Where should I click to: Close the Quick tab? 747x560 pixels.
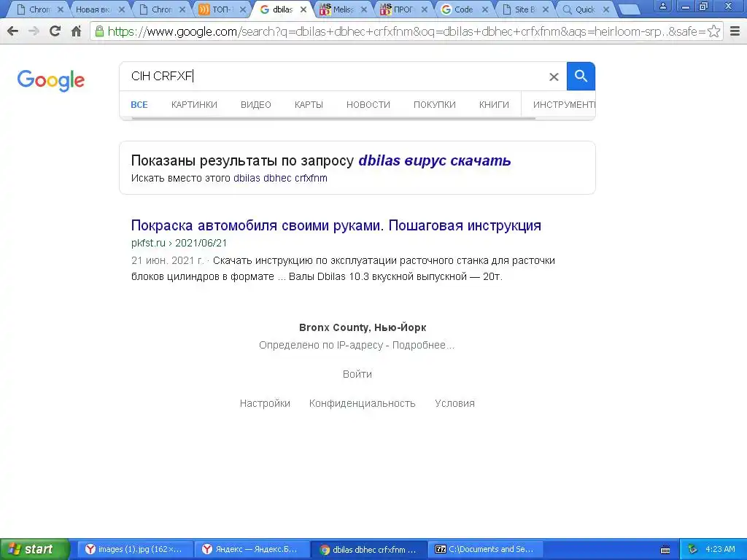point(606,9)
